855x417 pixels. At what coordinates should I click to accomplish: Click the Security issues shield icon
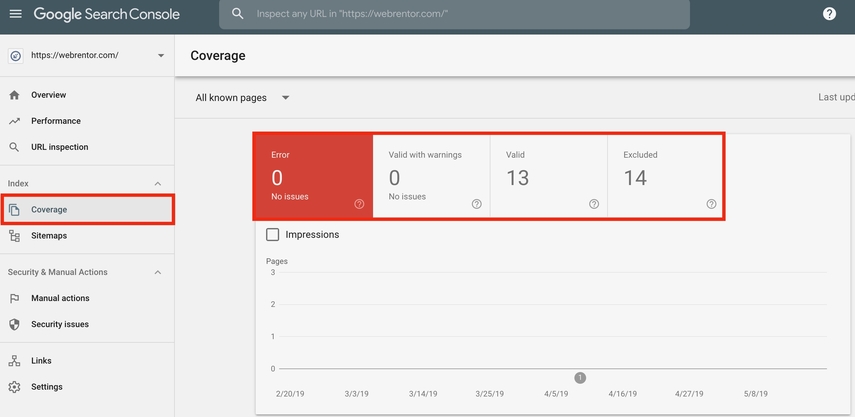tap(14, 324)
